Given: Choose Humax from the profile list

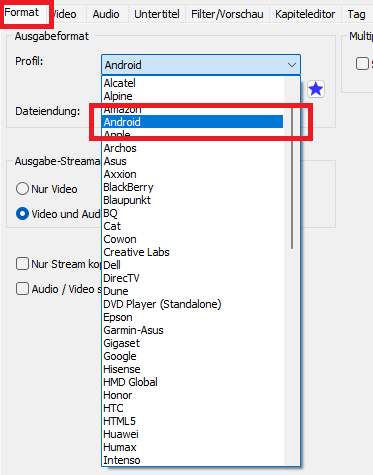Looking at the screenshot, I should 192,447.
